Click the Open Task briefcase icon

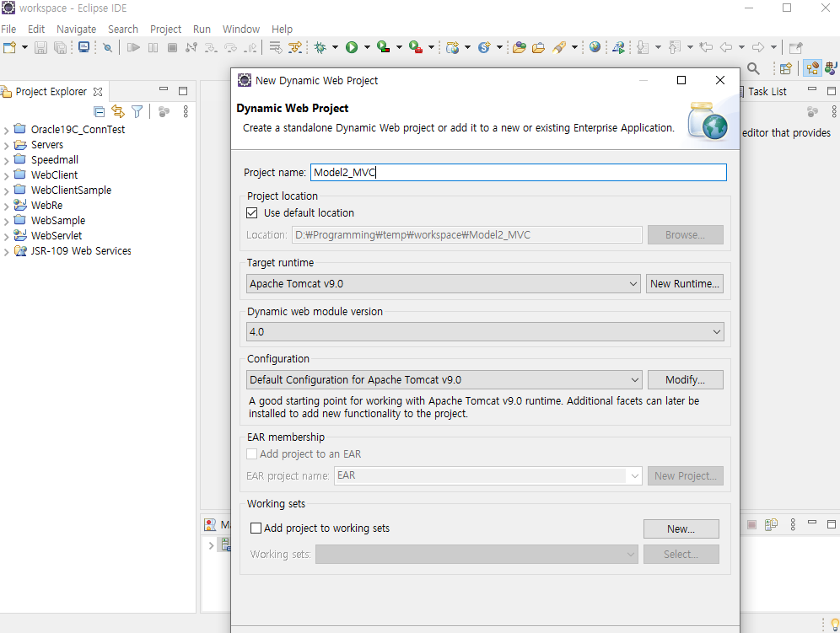point(538,48)
